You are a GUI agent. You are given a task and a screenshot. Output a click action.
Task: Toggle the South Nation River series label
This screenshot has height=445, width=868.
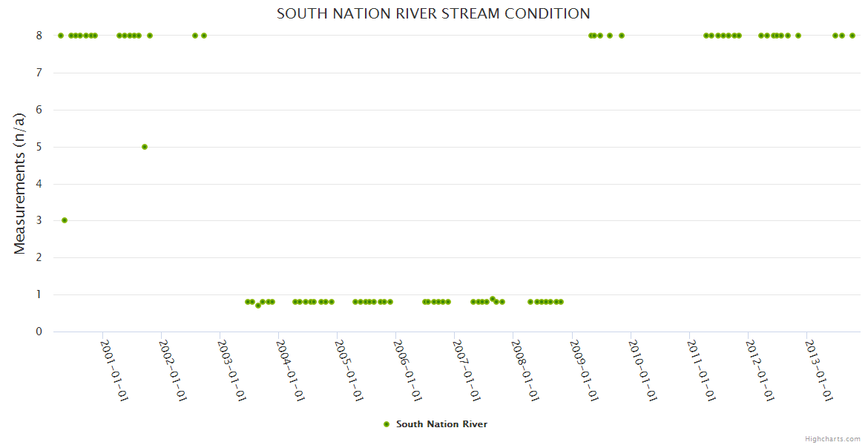tap(441, 424)
